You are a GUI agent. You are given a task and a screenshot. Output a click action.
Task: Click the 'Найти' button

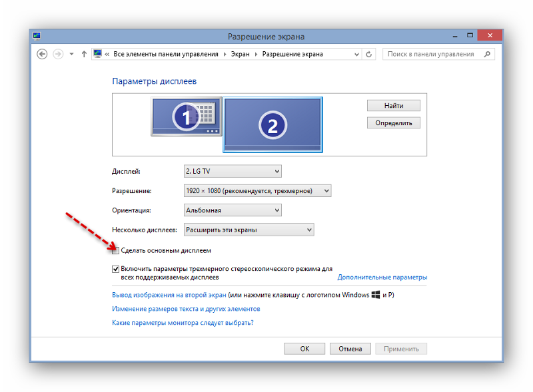pos(394,106)
